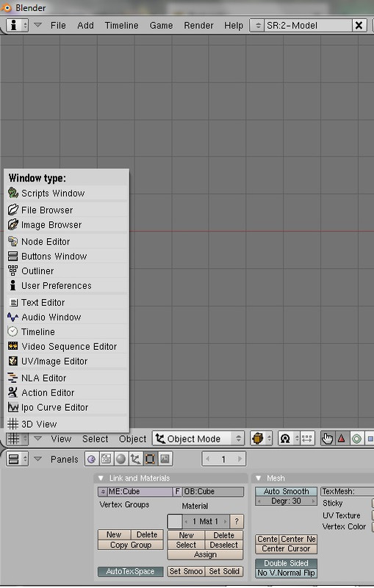
Task: Edit the ME:Cube mesh name field
Action: click(140, 491)
